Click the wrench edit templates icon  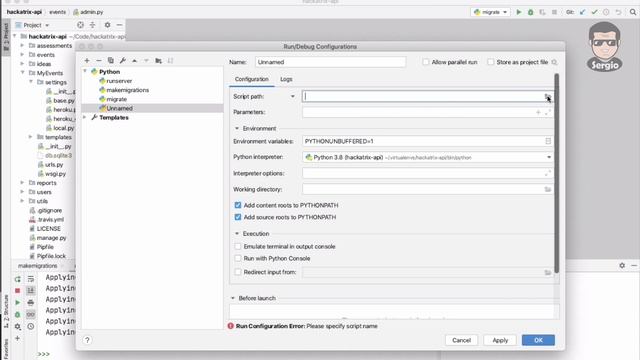(122, 60)
